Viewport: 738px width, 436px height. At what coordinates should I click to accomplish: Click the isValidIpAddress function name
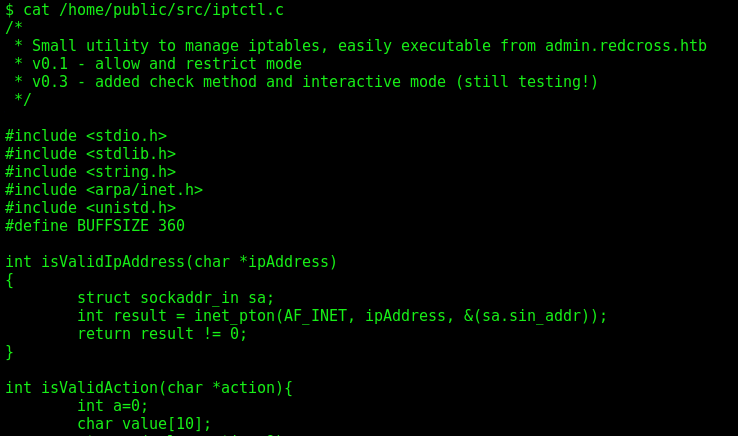click(113, 262)
